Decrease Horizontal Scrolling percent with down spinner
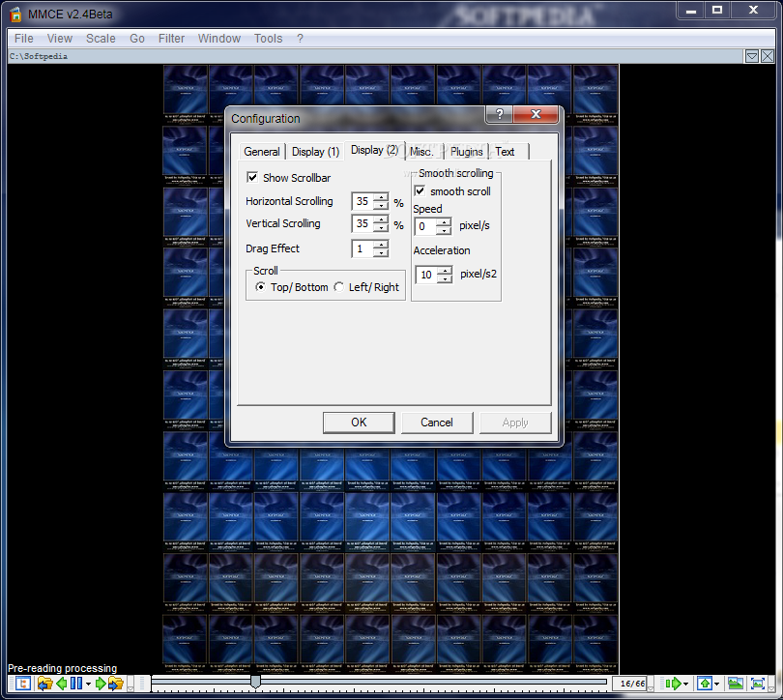 click(381, 205)
